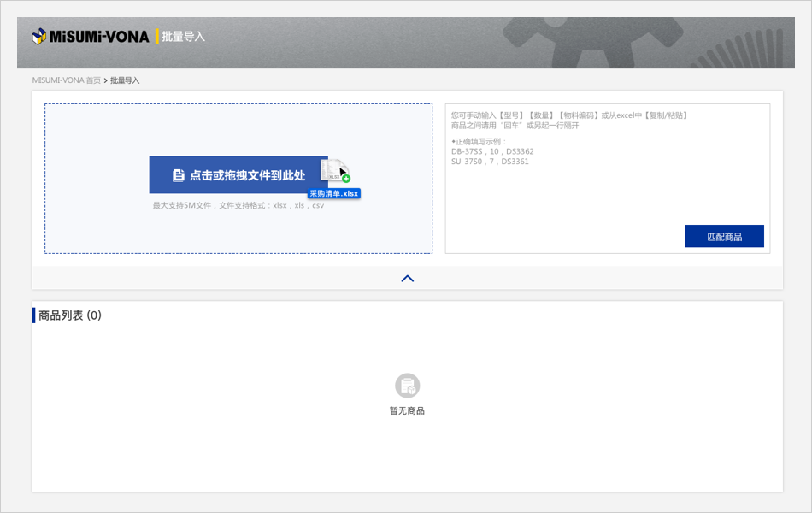The image size is (812, 513).
Task: Click the yellow cube icon in the MISUMI-VONA logo
Action: [39, 37]
